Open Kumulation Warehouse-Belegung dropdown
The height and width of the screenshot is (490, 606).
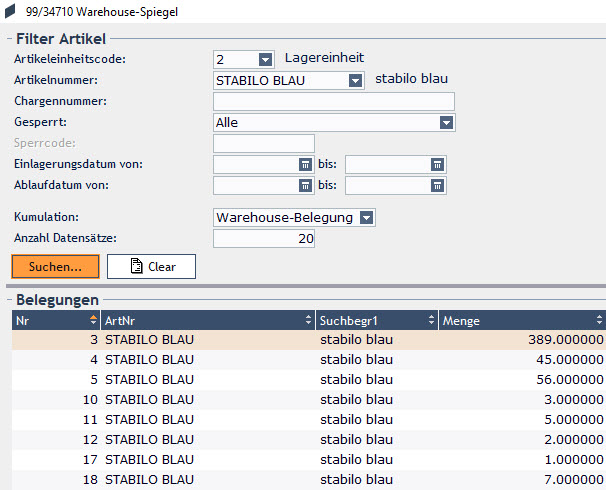click(366, 218)
